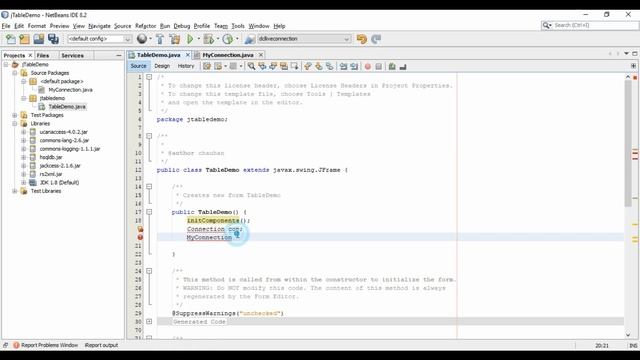This screenshot has height=360, width=640.
Task: Open the Tools menu
Action: [x=238, y=26]
